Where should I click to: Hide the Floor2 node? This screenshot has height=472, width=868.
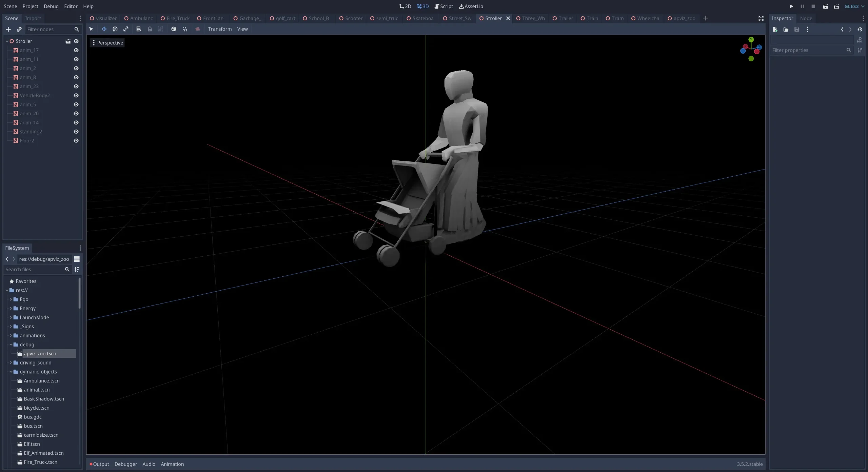tap(76, 141)
